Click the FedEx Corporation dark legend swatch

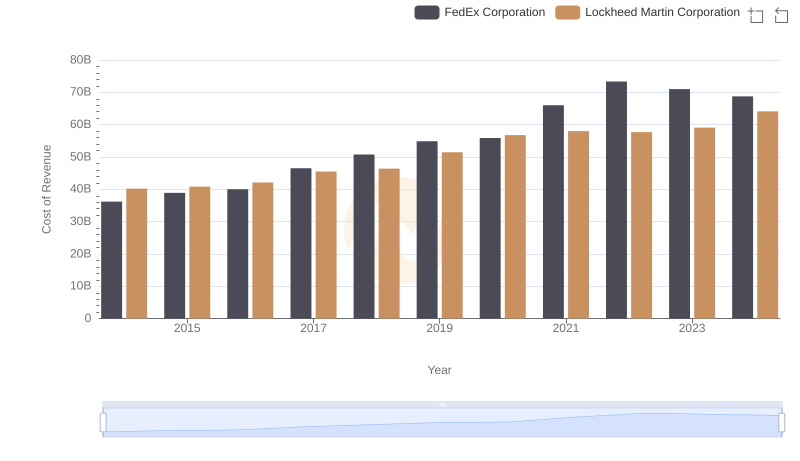coord(427,12)
